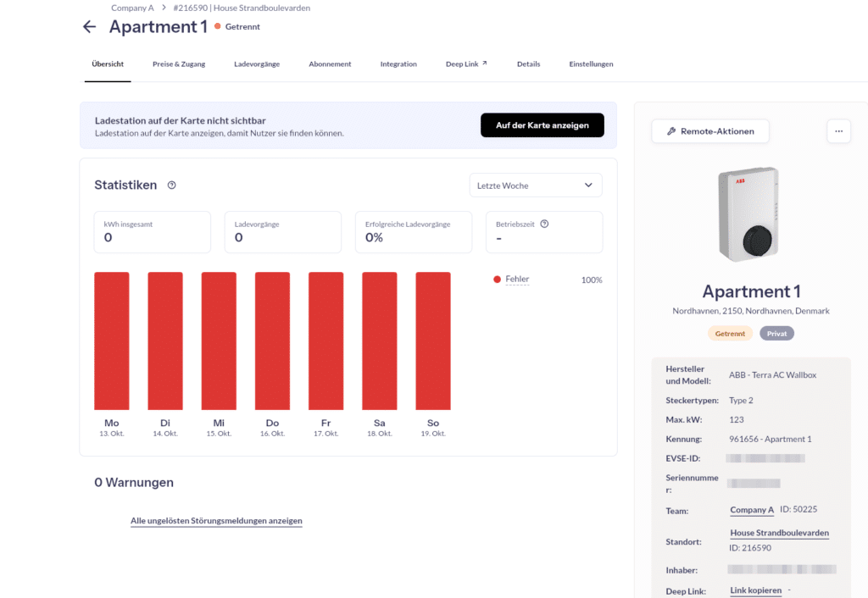Go to the Abonnement tab
Image resolution: width=868 pixels, height=598 pixels.
coord(330,64)
